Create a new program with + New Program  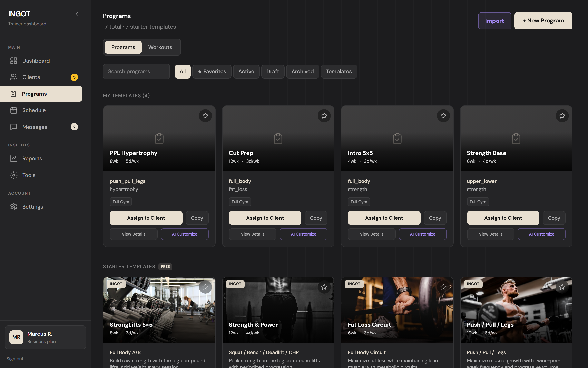coord(543,21)
